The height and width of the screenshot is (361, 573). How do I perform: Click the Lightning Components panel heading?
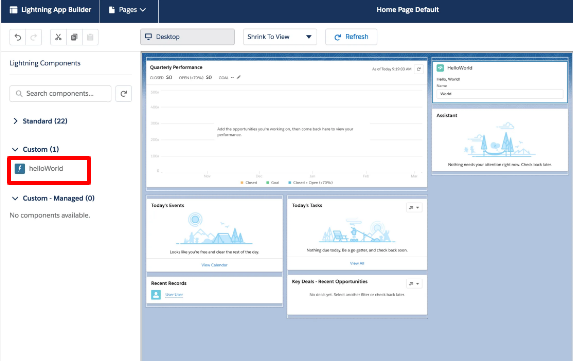(45, 63)
